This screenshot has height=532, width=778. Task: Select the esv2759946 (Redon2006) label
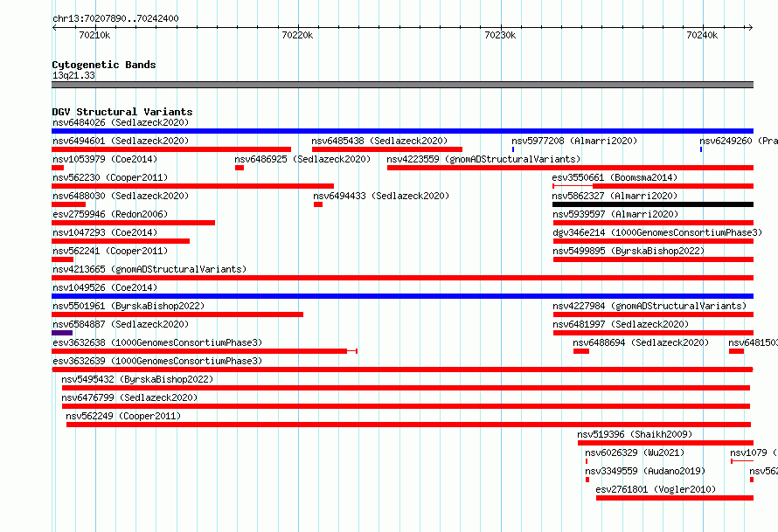(x=110, y=214)
